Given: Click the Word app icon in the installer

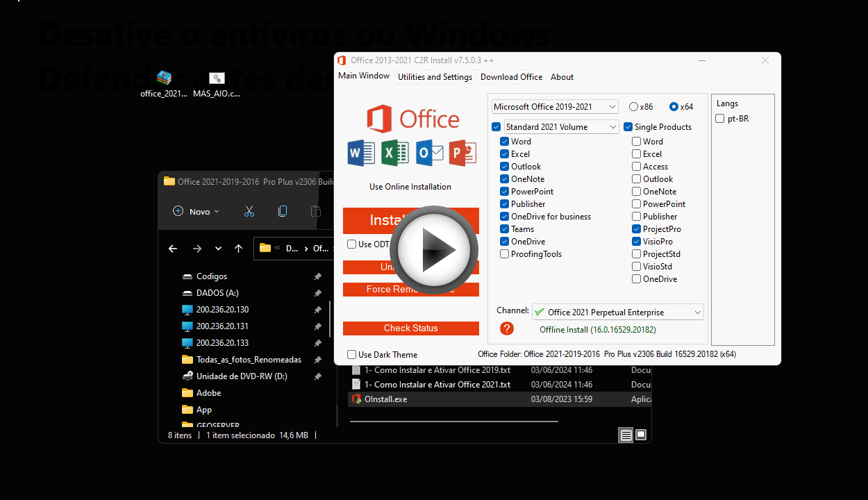Looking at the screenshot, I should [x=360, y=153].
